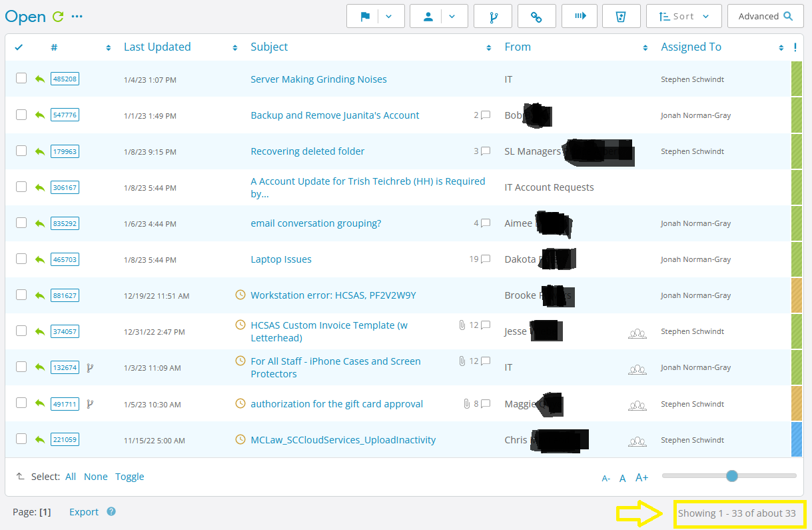The image size is (812, 530).
Task: Click the link tickets chain icon button
Action: [x=536, y=17]
